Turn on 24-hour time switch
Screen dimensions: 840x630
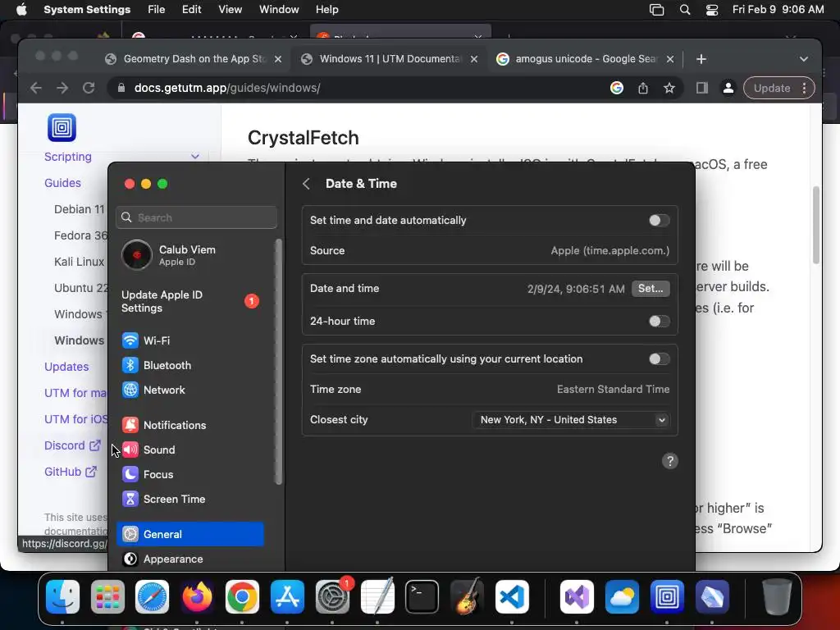click(x=659, y=321)
